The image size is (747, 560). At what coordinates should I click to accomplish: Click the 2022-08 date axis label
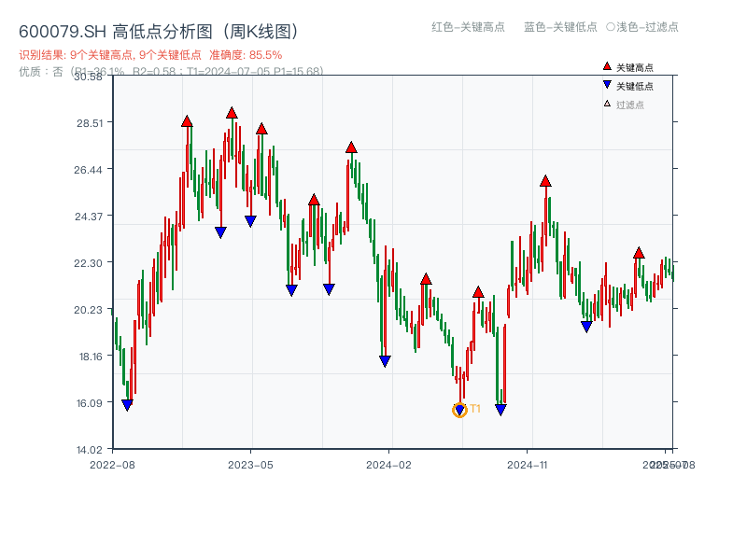pyautogui.click(x=112, y=463)
